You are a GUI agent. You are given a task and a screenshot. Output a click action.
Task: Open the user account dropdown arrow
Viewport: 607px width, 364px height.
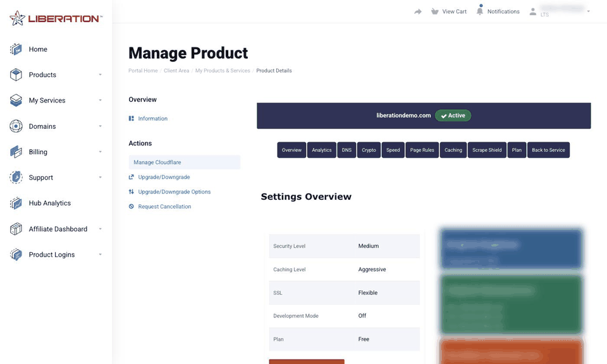[x=589, y=11]
